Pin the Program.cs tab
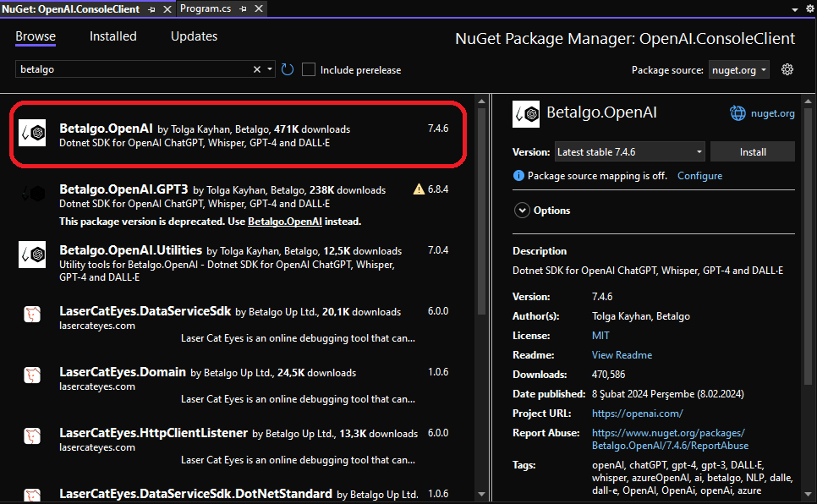 coord(244,8)
